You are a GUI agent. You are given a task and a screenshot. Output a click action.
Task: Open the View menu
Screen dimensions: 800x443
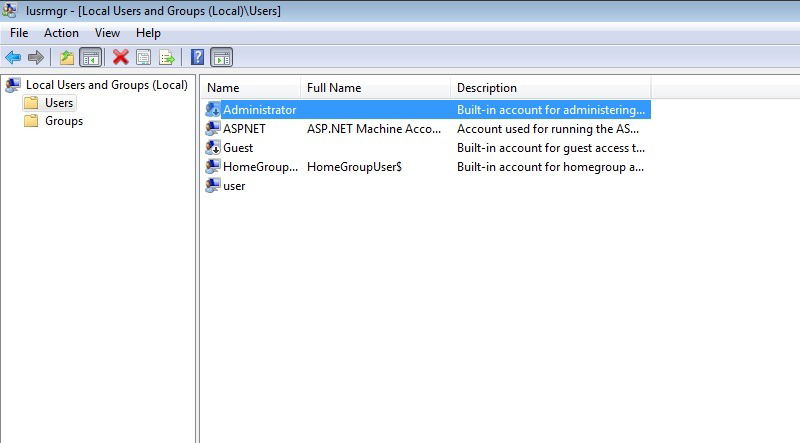pyautogui.click(x=107, y=33)
